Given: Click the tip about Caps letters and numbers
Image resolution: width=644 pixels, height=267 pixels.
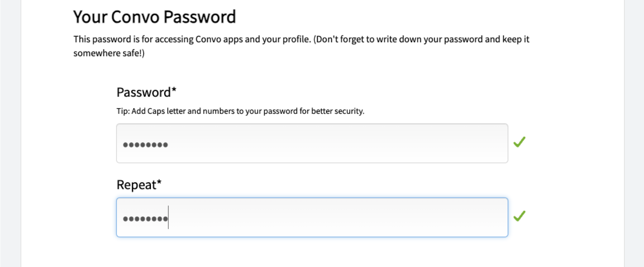Looking at the screenshot, I should point(240,111).
